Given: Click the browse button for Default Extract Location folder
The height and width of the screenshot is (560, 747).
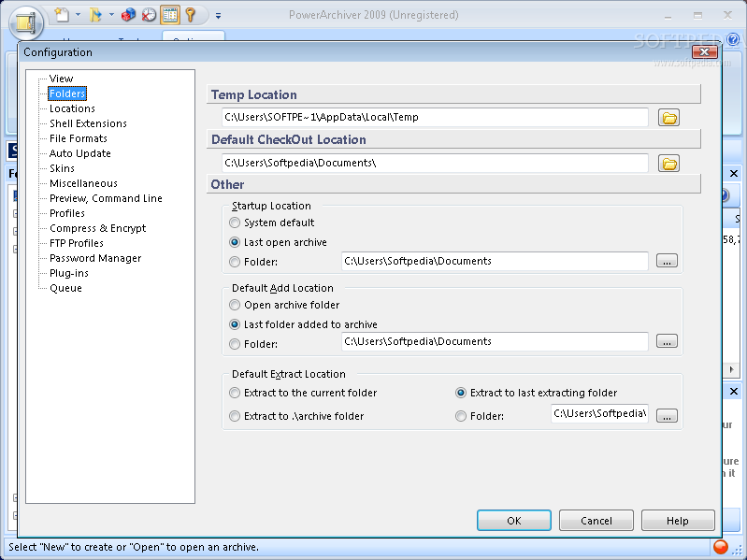Looking at the screenshot, I should coord(667,416).
